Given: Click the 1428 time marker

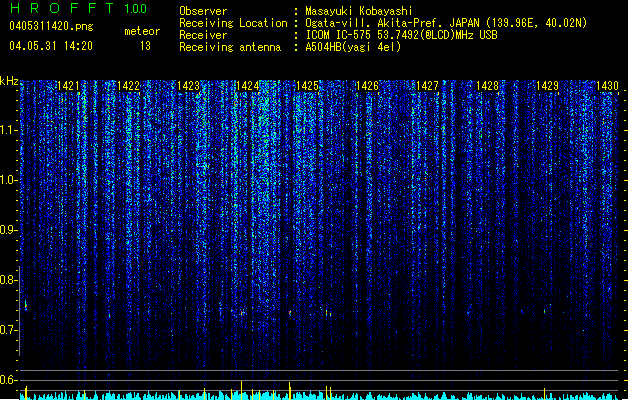Looking at the screenshot, I should 487,86.
